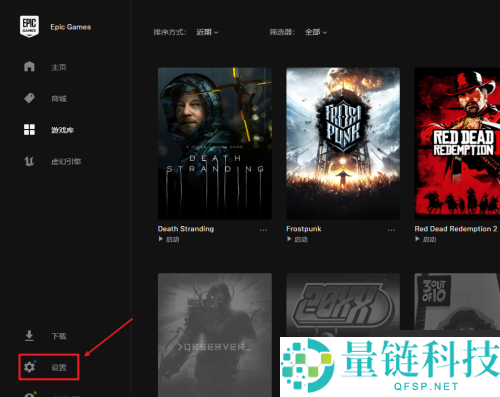Expand the 排序方式 近期 sort dropdown
Image resolution: width=500 pixels, height=397 pixels.
pyautogui.click(x=207, y=32)
